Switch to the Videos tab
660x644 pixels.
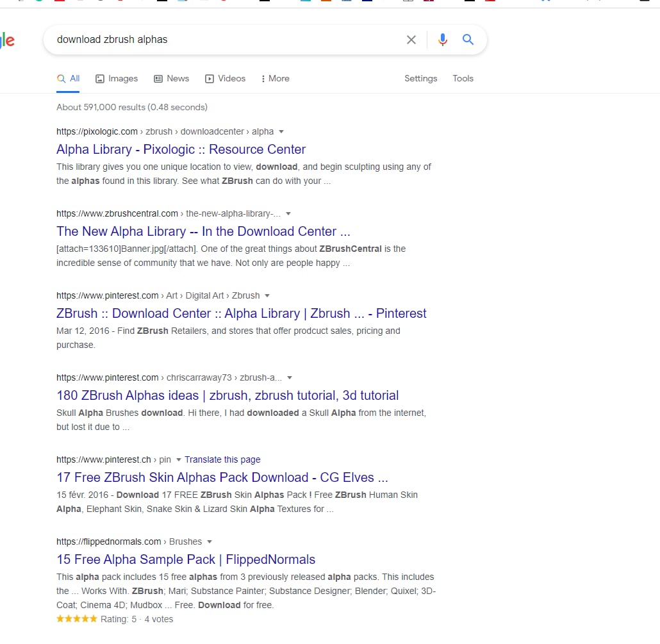(x=225, y=79)
